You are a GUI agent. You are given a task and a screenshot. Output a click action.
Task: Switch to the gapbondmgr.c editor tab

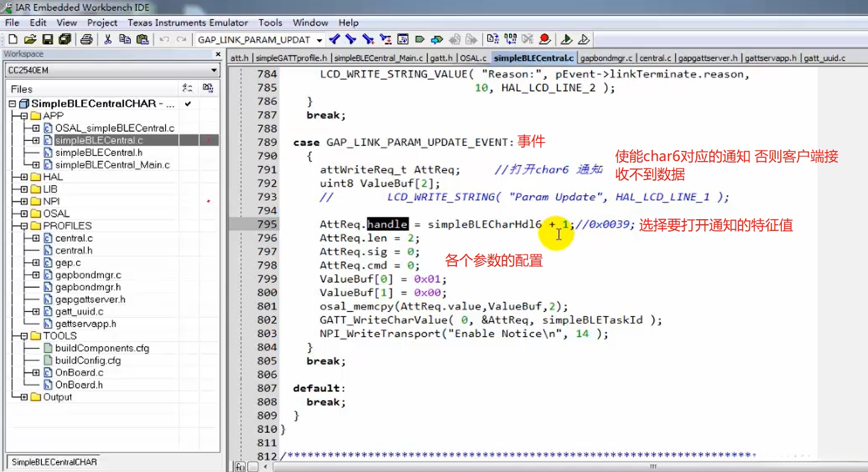click(606, 58)
